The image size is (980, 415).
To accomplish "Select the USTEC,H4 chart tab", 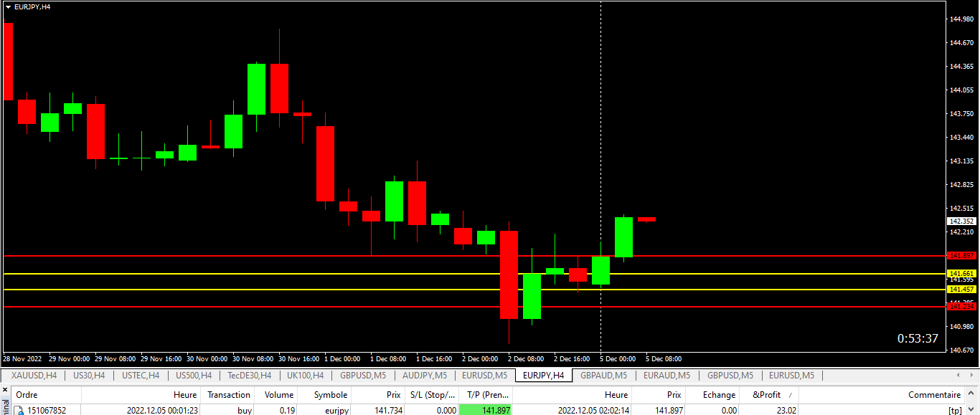I will pyautogui.click(x=140, y=375).
